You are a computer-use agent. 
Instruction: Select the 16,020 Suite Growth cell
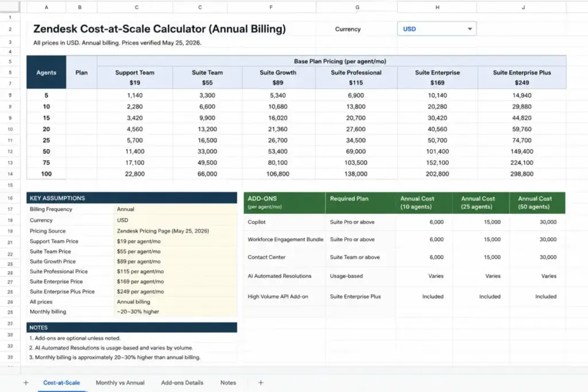278,118
